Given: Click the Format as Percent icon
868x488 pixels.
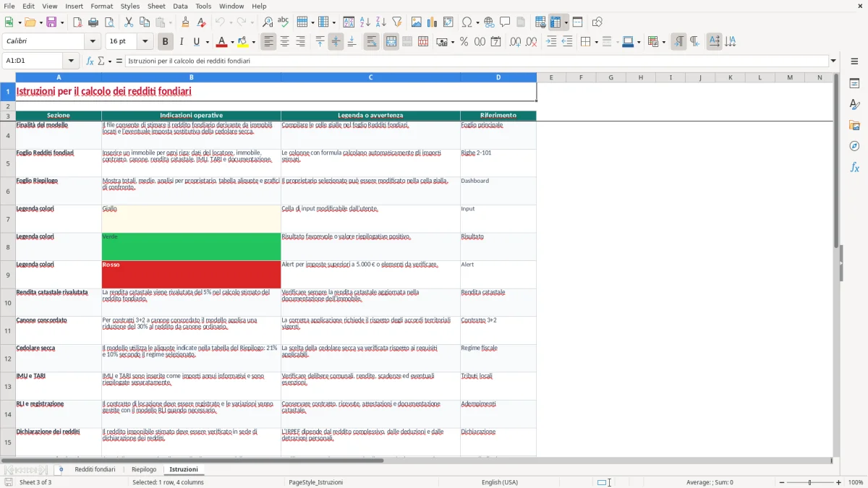Looking at the screenshot, I should point(464,42).
